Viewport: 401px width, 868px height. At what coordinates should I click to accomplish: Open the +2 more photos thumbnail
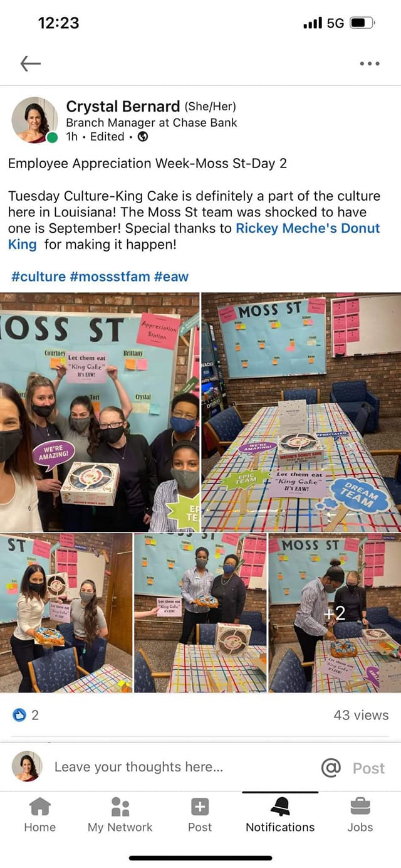[335, 613]
